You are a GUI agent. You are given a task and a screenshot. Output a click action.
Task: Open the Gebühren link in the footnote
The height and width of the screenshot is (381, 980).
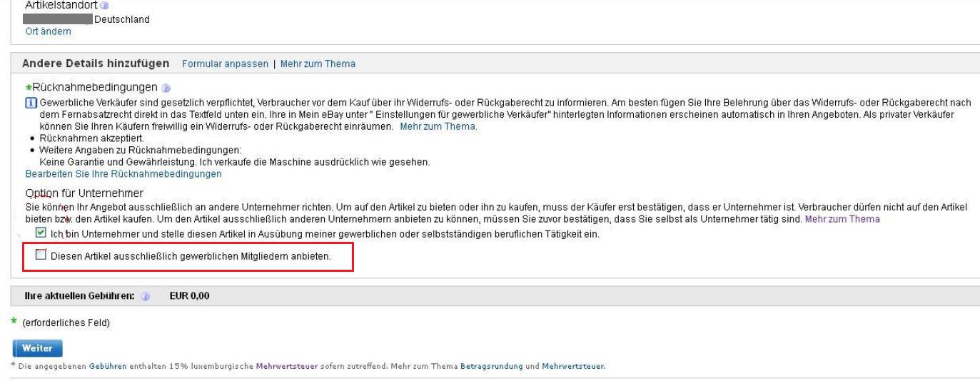[109, 366]
